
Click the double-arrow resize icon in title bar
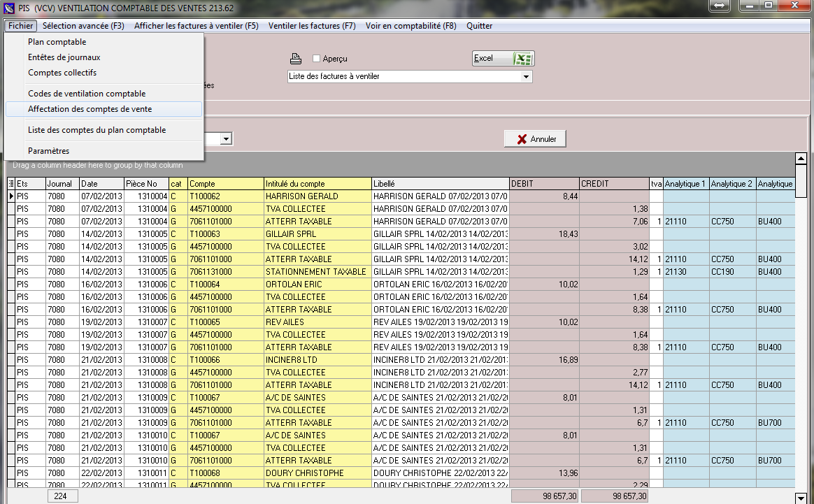point(720,6)
